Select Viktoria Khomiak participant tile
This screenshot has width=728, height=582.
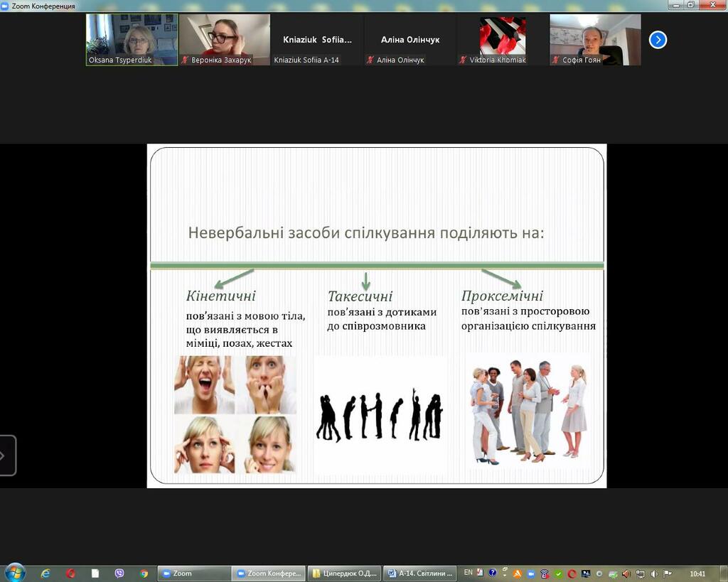click(x=503, y=40)
